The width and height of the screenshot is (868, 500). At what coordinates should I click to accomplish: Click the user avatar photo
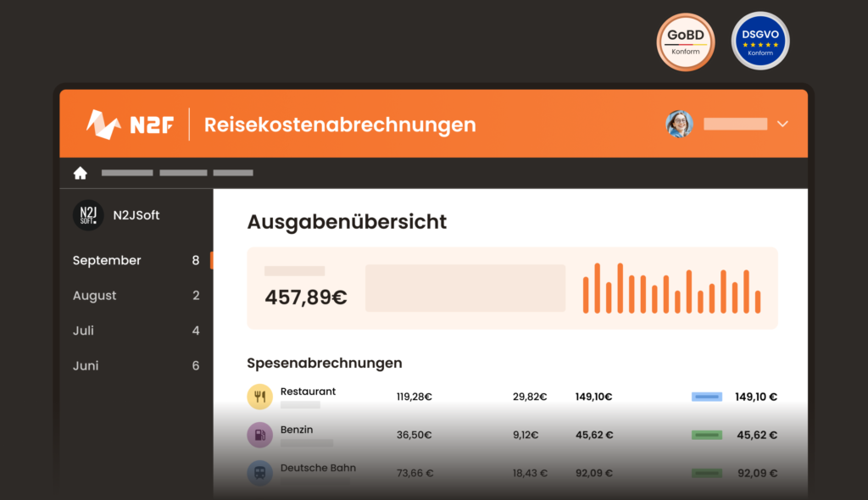(679, 124)
